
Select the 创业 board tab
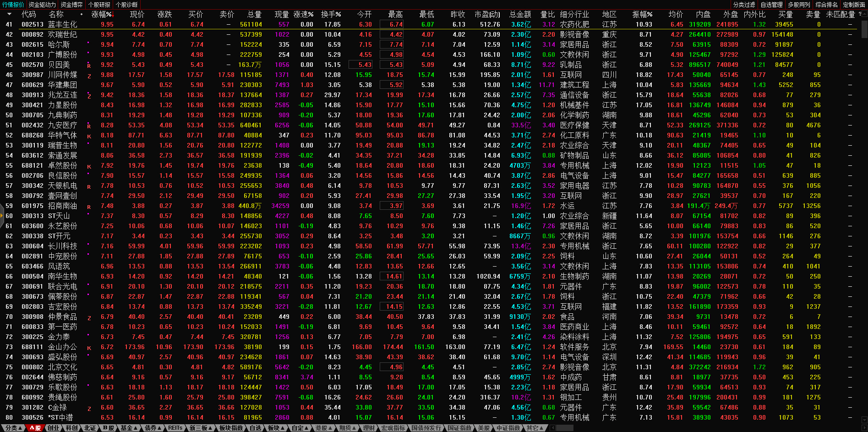54,428
